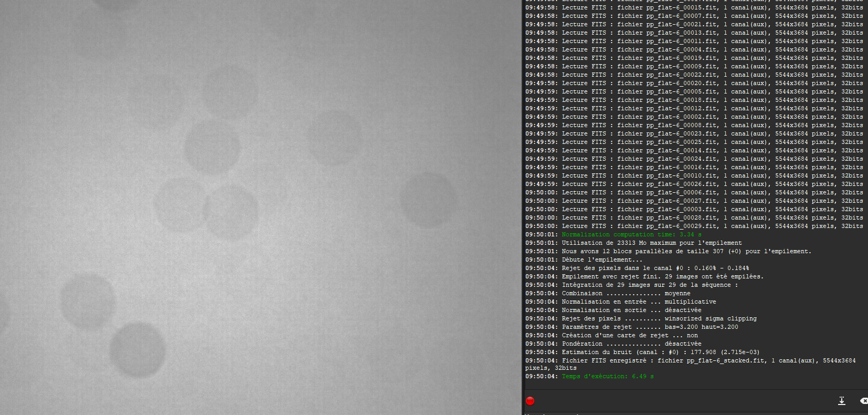This screenshot has height=415, width=868.
Task: Select log line for pp_flat-6_00020.fit
Action: [694, 83]
